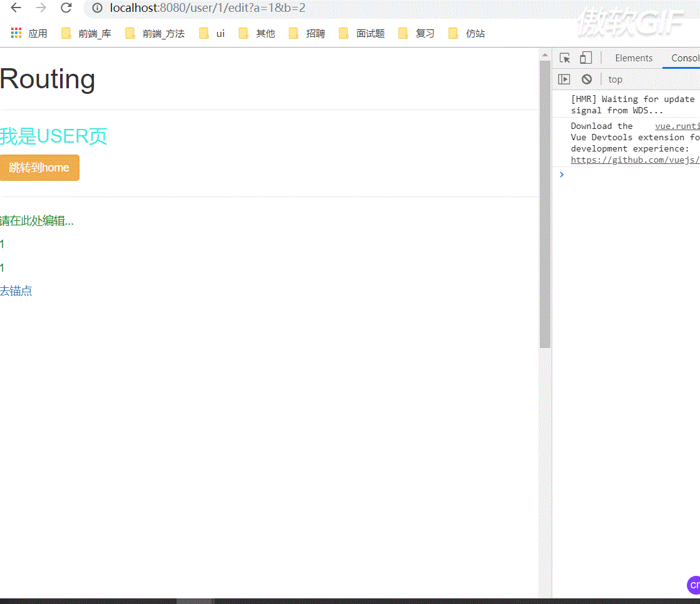Reload the page with refresh icon
700x604 pixels.
66,8
